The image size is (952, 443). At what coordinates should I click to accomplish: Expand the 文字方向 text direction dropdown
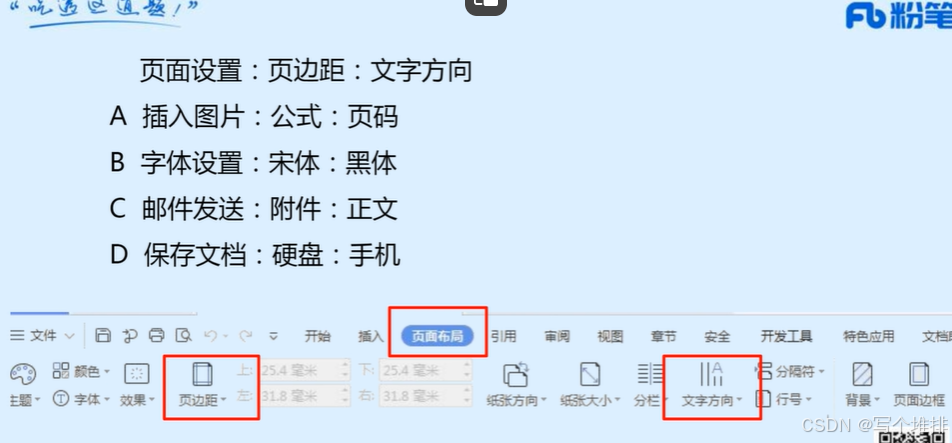712,401
